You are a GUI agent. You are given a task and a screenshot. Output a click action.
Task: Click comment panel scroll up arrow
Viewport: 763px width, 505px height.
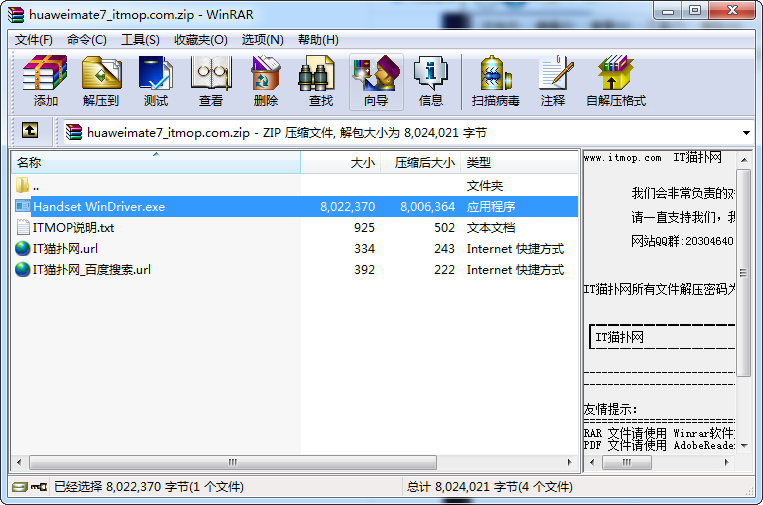click(x=744, y=159)
